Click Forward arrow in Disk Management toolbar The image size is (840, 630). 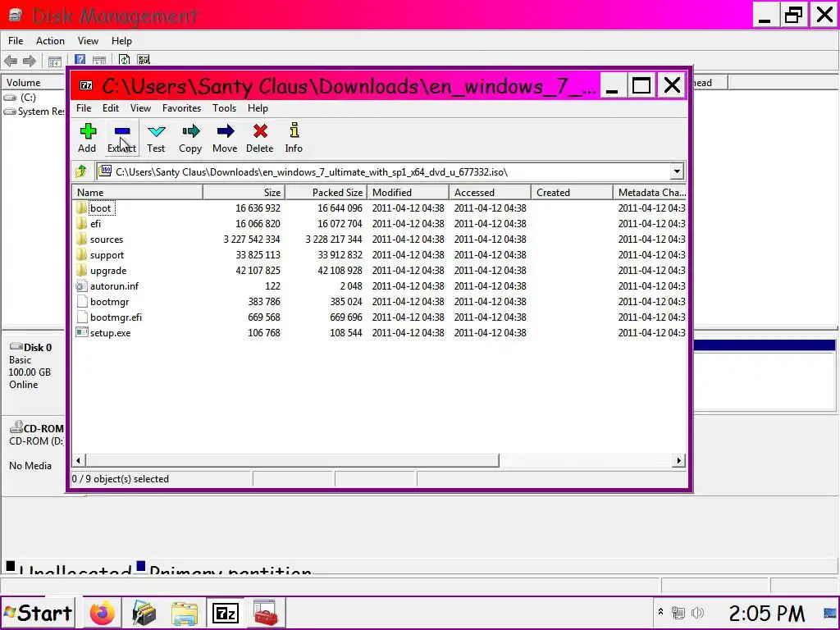pos(30,61)
